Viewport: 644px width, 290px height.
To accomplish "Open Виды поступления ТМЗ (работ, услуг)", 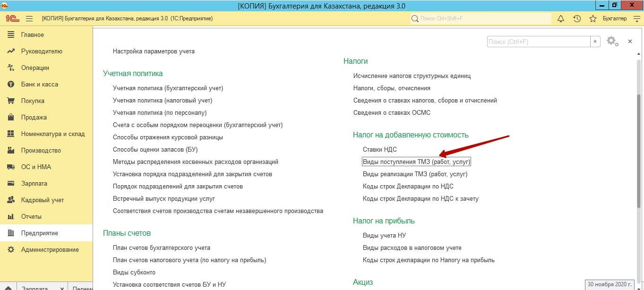I will click(416, 162).
